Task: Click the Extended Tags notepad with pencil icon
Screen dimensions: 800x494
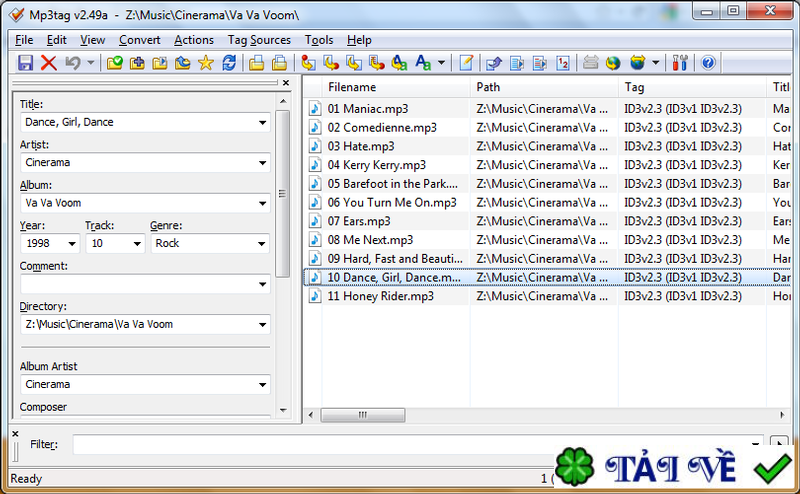Action: 466,63
